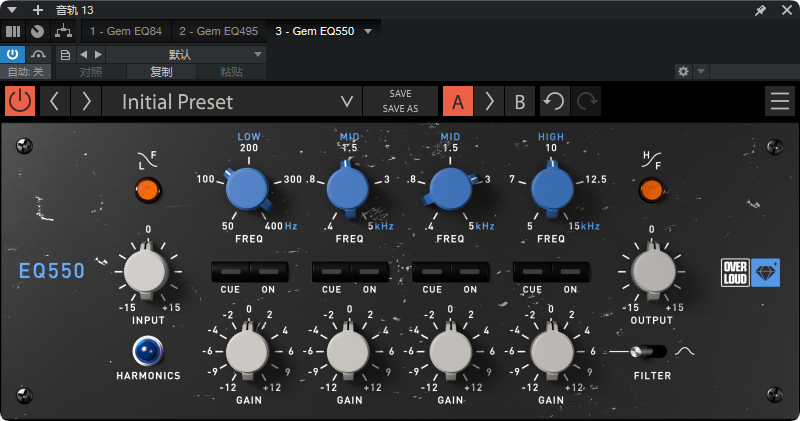The image size is (800, 421).
Task: Toggle host plugin bypass power button
Action: click(12, 54)
